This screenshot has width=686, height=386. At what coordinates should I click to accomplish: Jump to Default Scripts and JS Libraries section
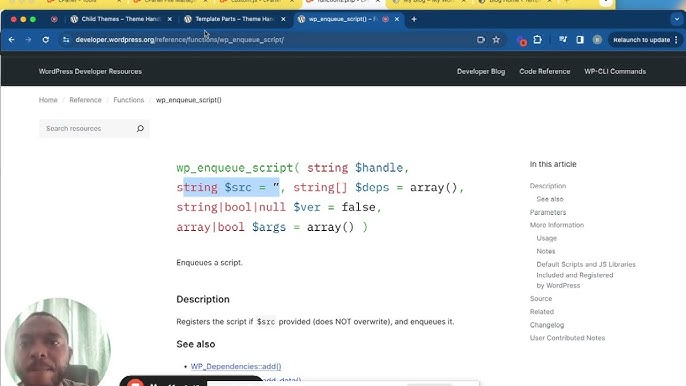pos(586,275)
